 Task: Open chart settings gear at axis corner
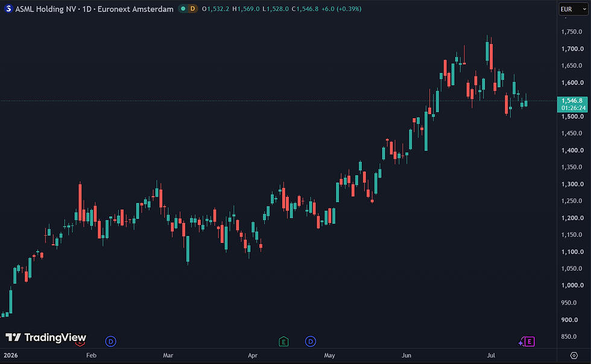pos(574,356)
